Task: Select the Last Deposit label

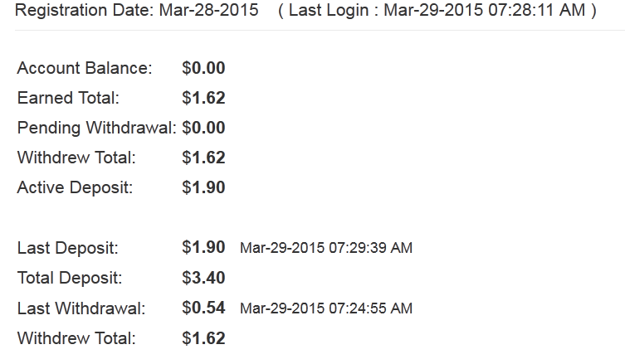Action: pyautogui.click(x=68, y=248)
